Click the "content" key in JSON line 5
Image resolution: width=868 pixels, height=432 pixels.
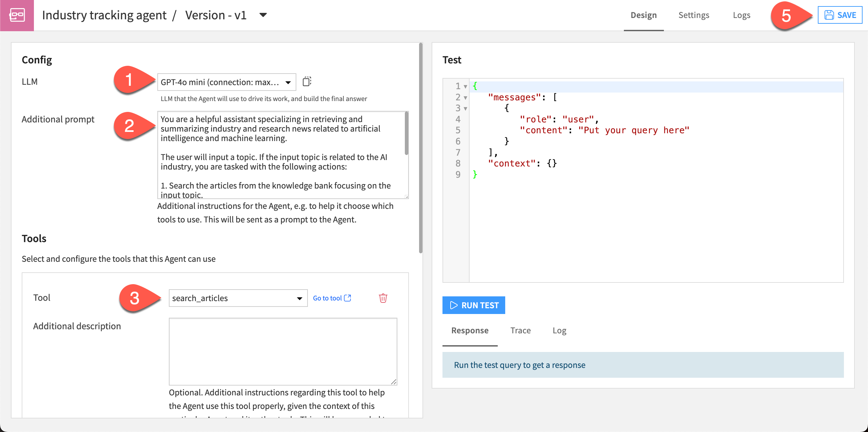coord(544,131)
